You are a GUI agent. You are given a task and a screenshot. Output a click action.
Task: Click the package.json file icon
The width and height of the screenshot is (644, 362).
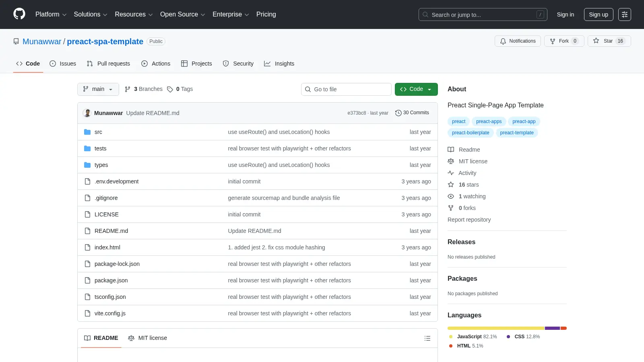[87, 280]
